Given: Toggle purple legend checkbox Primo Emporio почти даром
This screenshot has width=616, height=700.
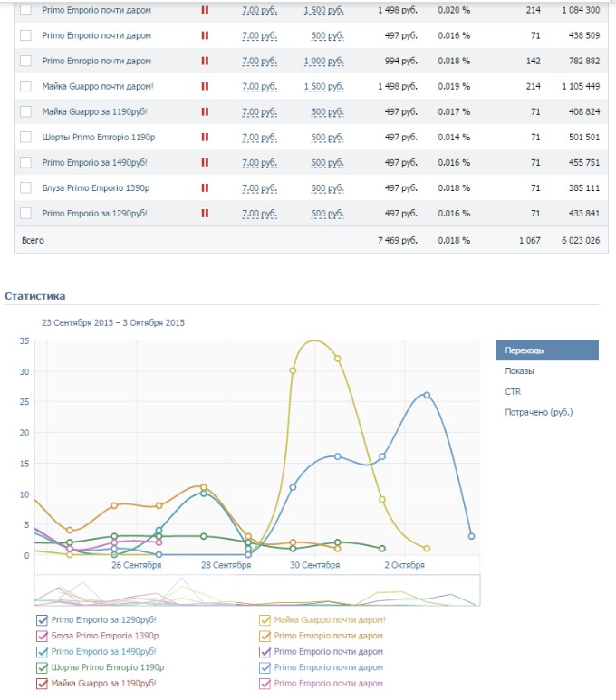Looking at the screenshot, I should (x=265, y=652).
